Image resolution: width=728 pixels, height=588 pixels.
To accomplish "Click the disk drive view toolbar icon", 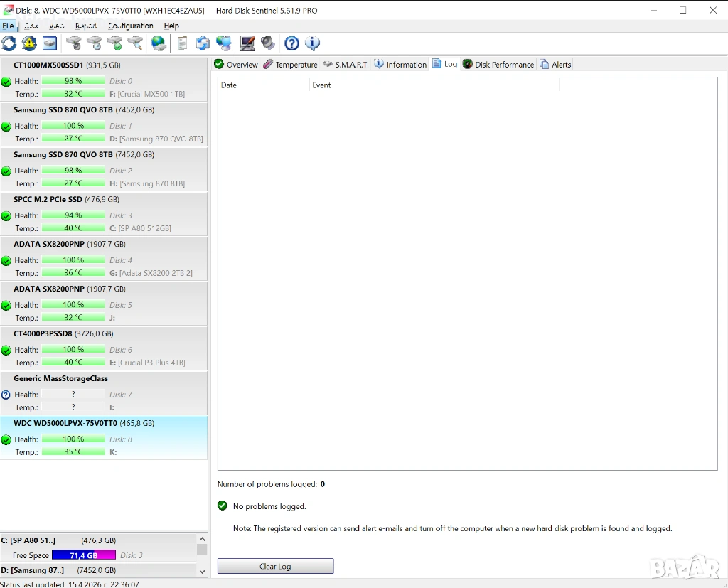I will [x=50, y=43].
